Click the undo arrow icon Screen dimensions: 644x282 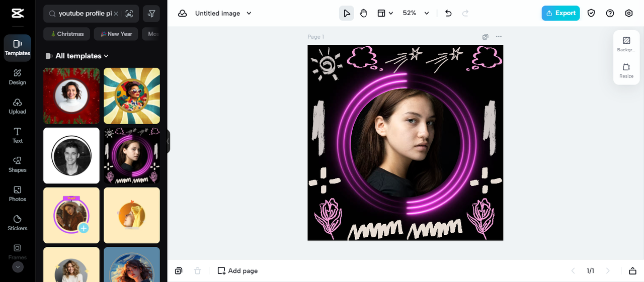[449, 14]
